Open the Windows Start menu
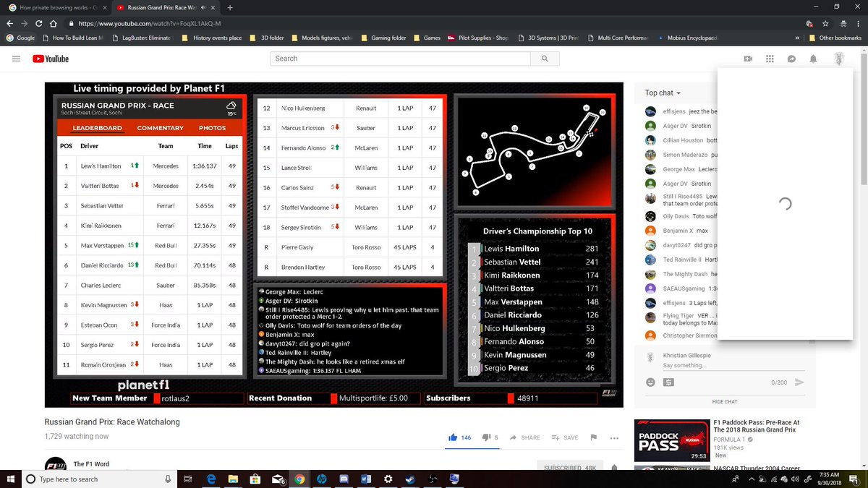Viewport: 868px width, 488px height. [x=11, y=479]
